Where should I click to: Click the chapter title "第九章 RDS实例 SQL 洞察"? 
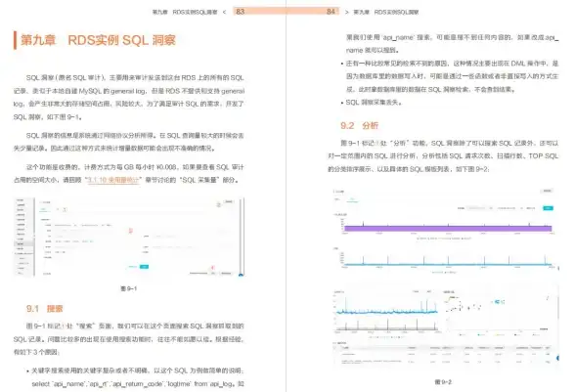click(98, 40)
